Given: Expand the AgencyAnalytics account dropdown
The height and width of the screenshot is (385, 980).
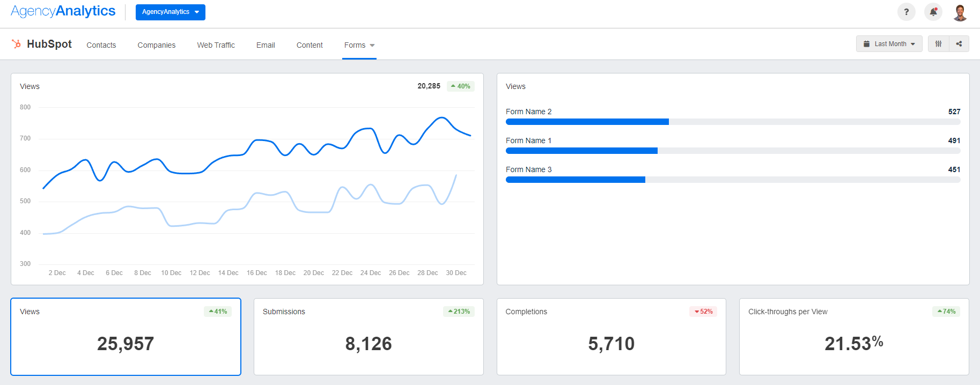Looking at the screenshot, I should (x=170, y=12).
